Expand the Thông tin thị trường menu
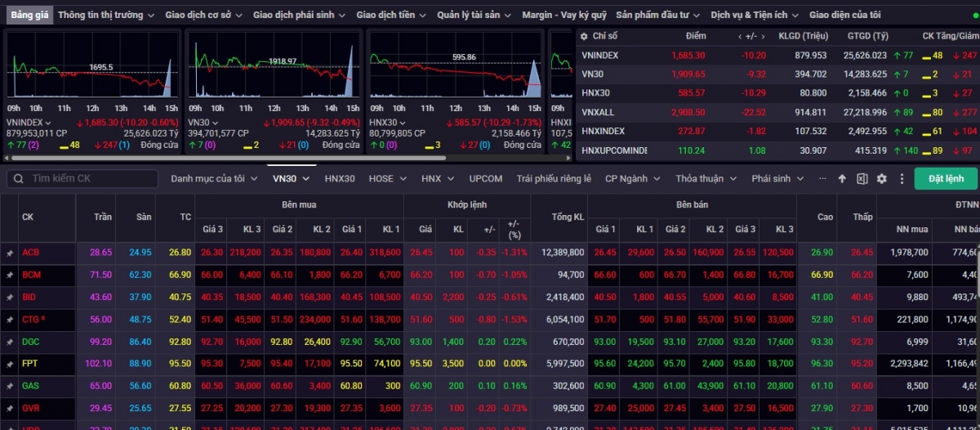Image resolution: width=980 pixels, height=430 pixels. (x=105, y=15)
